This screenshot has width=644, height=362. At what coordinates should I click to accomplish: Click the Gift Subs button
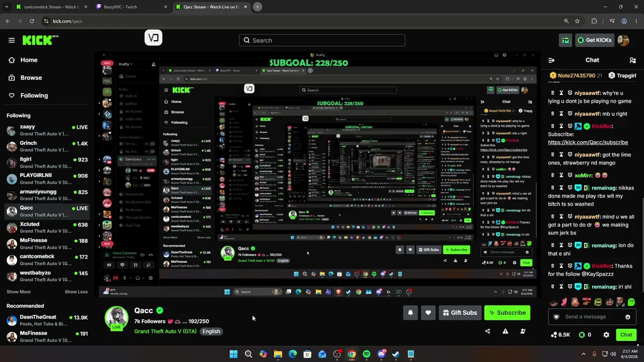click(x=460, y=313)
